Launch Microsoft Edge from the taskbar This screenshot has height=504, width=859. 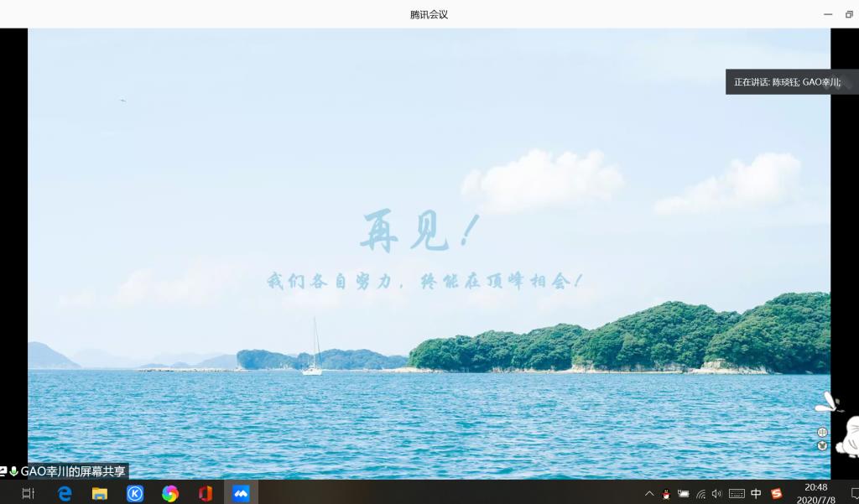point(65,494)
